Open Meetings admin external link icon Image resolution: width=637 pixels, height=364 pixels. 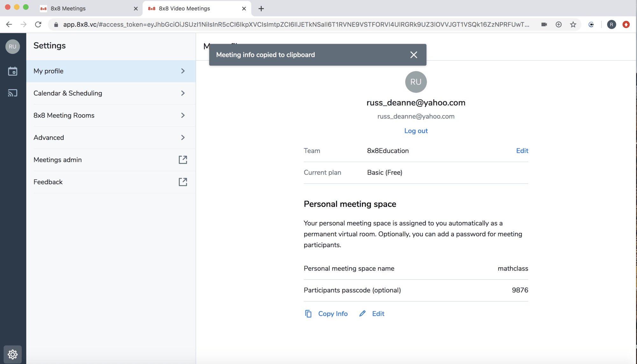(x=183, y=160)
